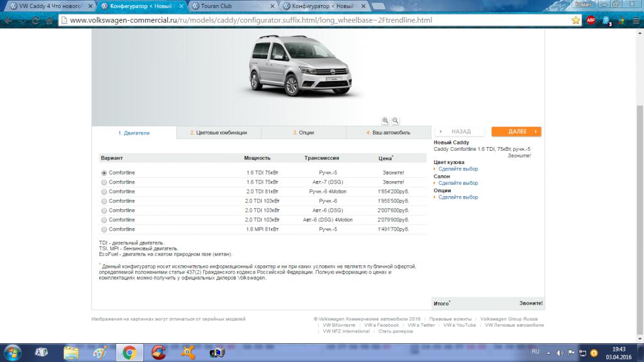This screenshot has width=644, height=362.
Task: Click the 'Стать дилером' footer link
Action: tap(396, 331)
